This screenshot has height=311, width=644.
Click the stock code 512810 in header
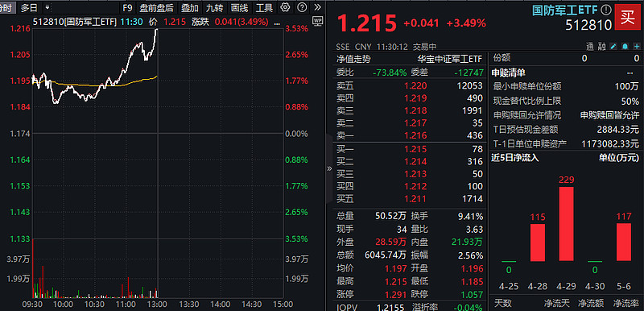pyautogui.click(x=589, y=25)
